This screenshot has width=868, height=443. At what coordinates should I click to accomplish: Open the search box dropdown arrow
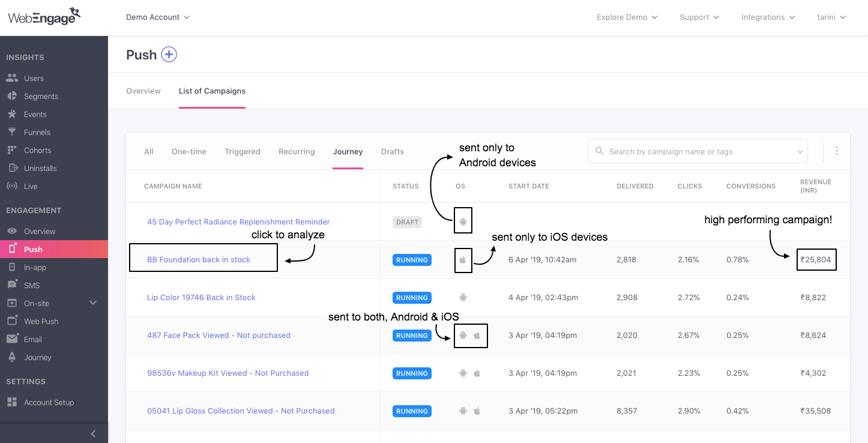pos(800,152)
